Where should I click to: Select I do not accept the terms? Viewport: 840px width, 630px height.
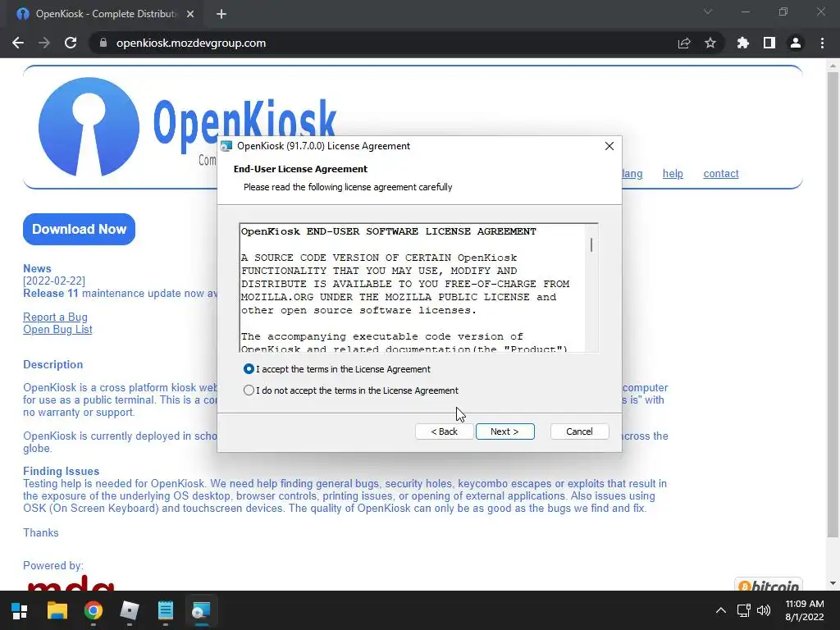pos(249,390)
